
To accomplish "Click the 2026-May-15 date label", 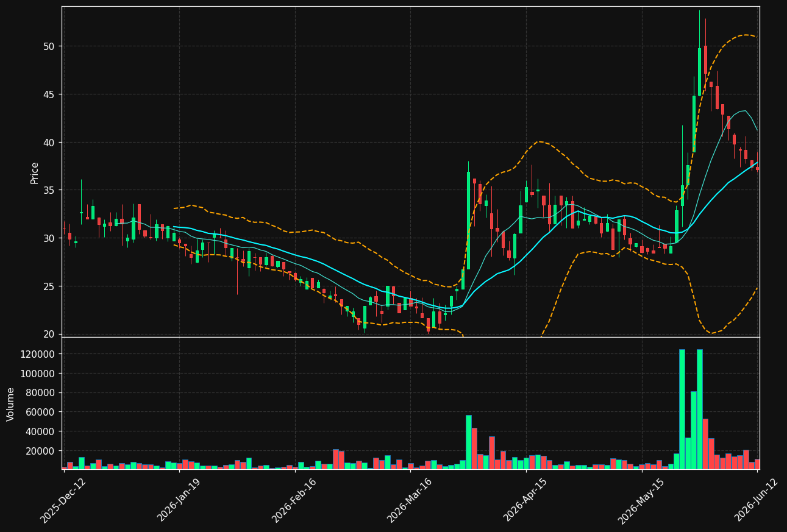I will (x=641, y=500).
